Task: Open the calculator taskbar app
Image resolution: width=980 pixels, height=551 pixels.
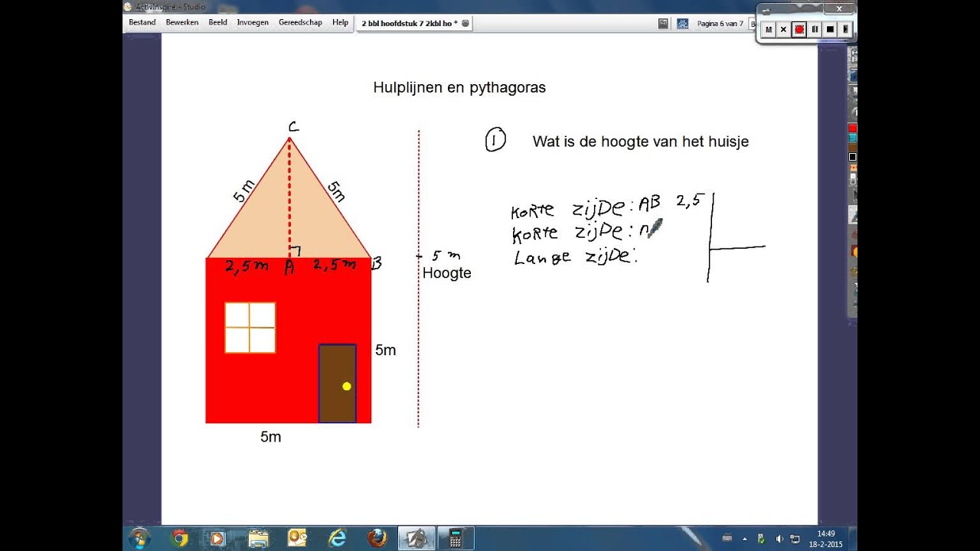Action: click(456, 538)
